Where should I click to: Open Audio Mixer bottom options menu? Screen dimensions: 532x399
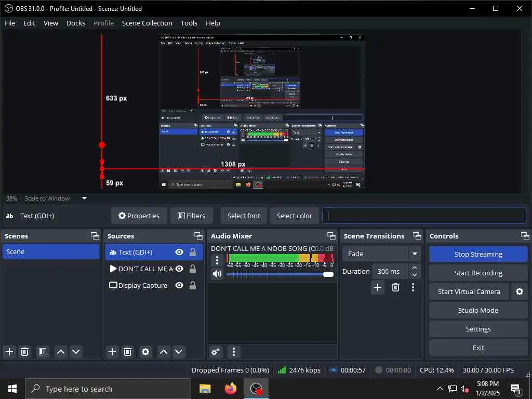click(x=233, y=352)
